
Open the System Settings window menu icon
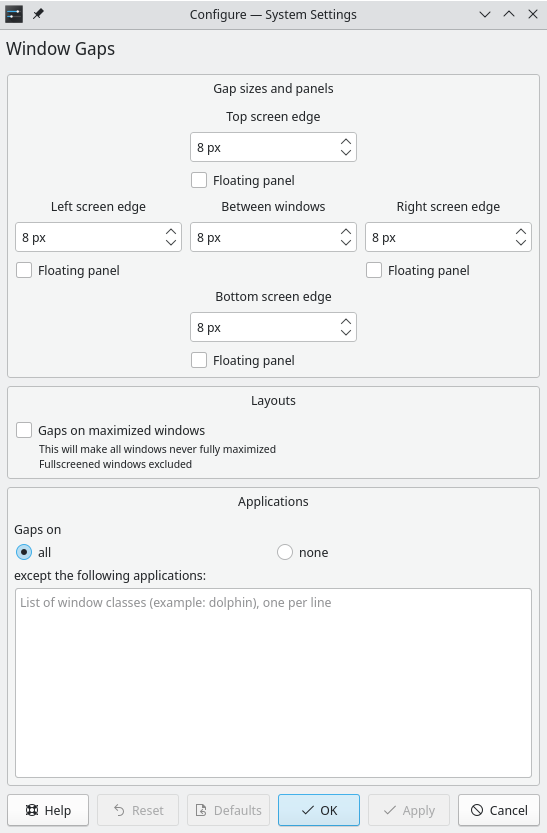tap(14, 14)
